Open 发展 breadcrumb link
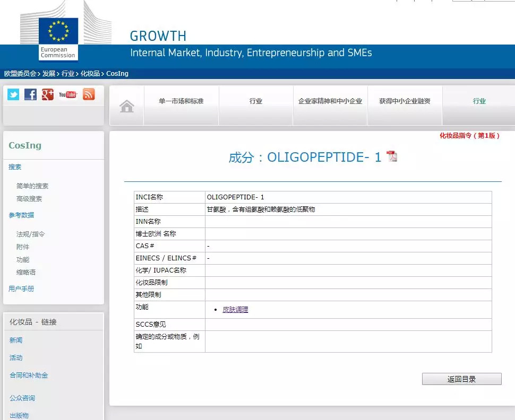This screenshot has width=515, height=420. click(49, 74)
